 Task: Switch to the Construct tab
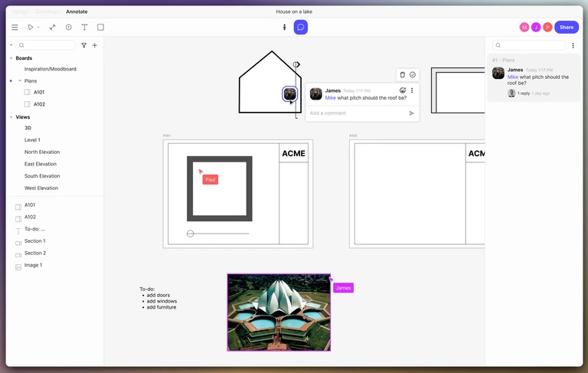47,11
